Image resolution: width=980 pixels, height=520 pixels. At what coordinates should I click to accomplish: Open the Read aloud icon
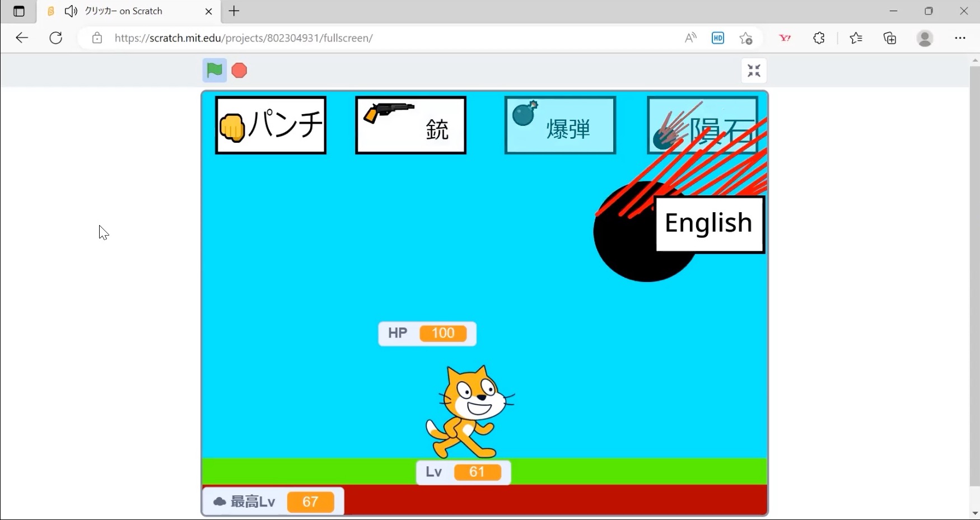click(690, 38)
